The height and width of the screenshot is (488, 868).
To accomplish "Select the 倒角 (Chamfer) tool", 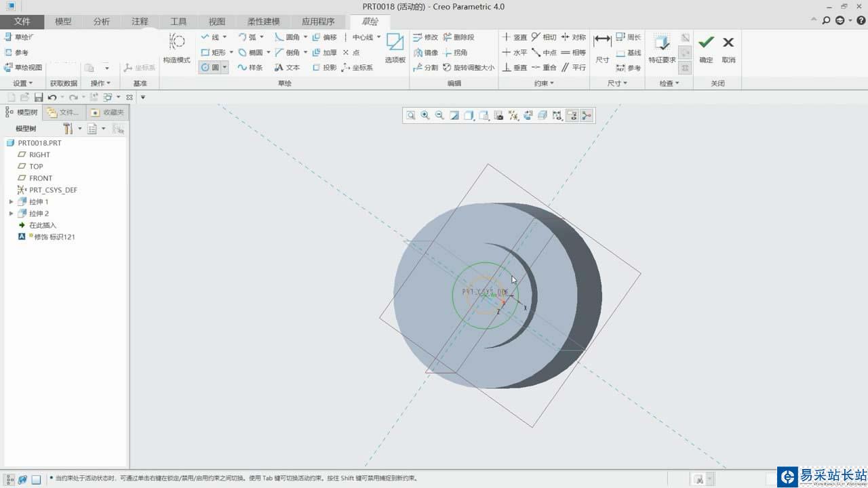I will (288, 52).
